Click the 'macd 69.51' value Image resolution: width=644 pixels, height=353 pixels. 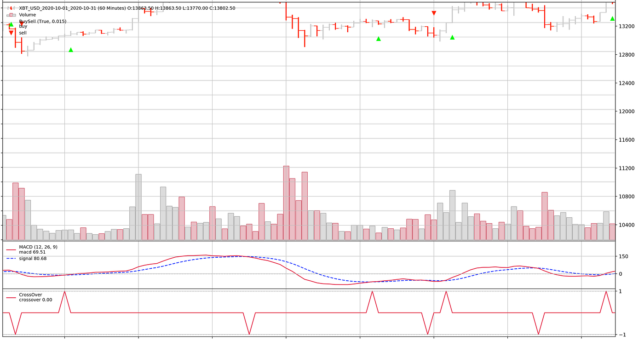click(32, 252)
